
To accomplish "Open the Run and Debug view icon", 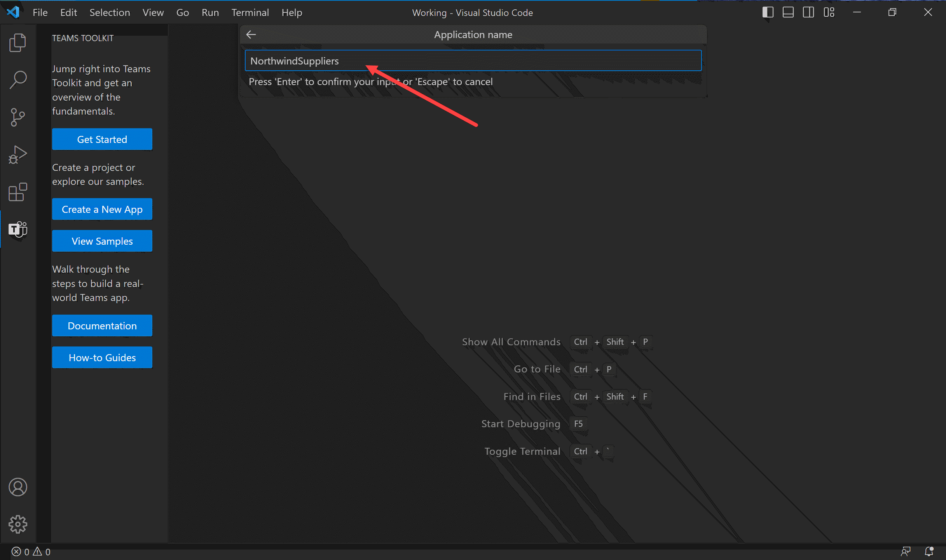I will pyautogui.click(x=17, y=155).
